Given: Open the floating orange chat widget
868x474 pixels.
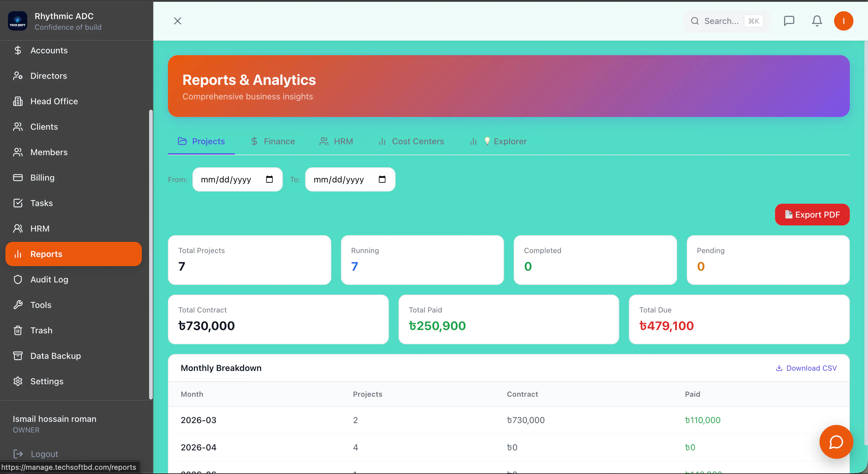Looking at the screenshot, I should [x=836, y=442].
